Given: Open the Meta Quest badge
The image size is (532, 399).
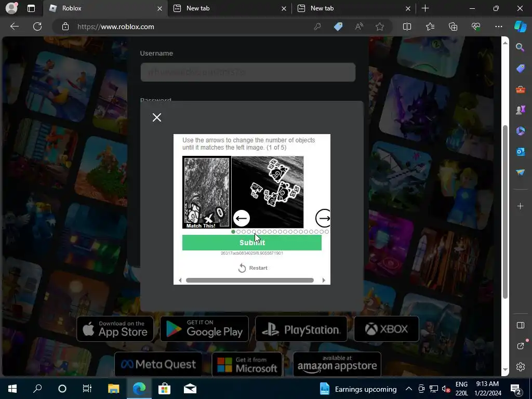Looking at the screenshot, I should pyautogui.click(x=158, y=364).
